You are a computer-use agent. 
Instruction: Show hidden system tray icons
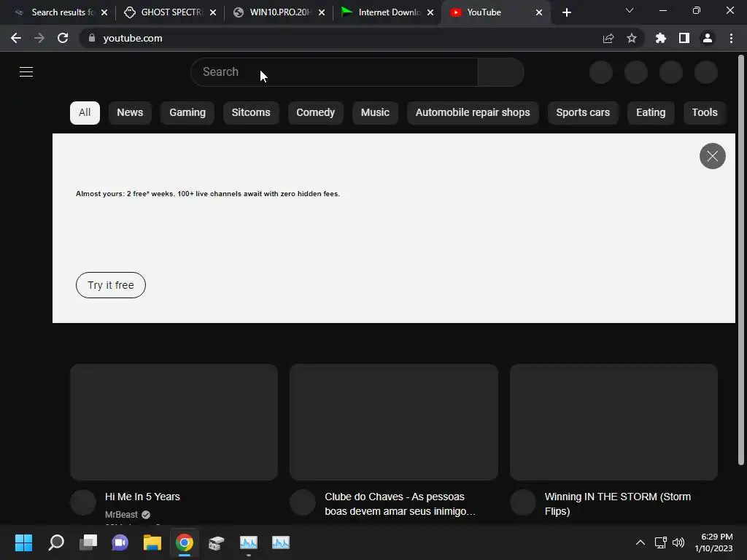tap(640, 542)
